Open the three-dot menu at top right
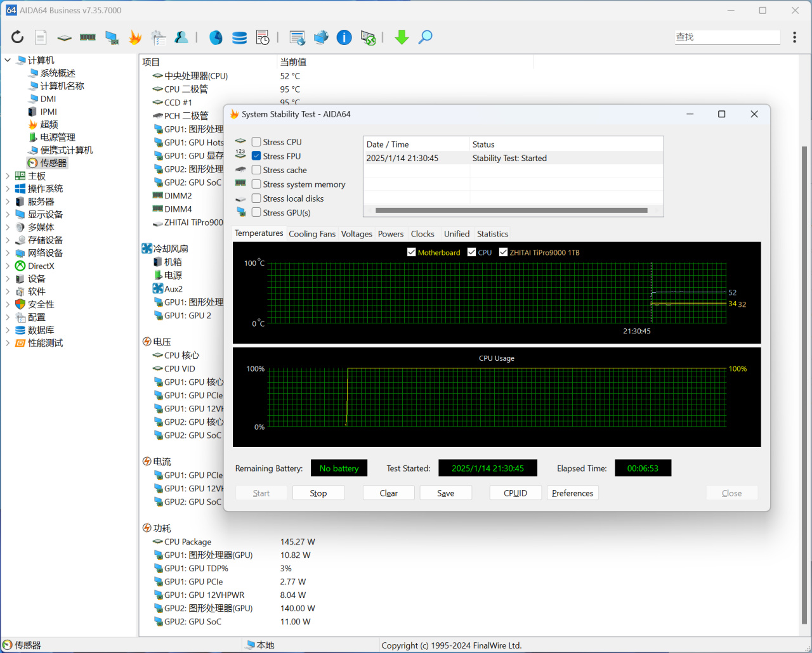 coord(794,37)
